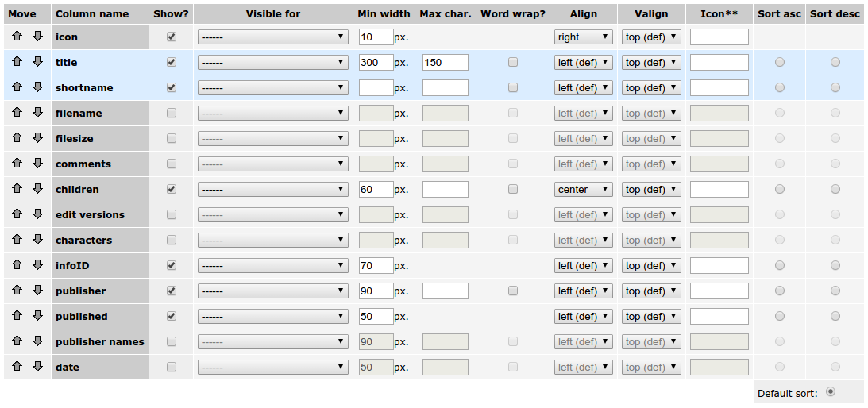Move the date row up

17,367
